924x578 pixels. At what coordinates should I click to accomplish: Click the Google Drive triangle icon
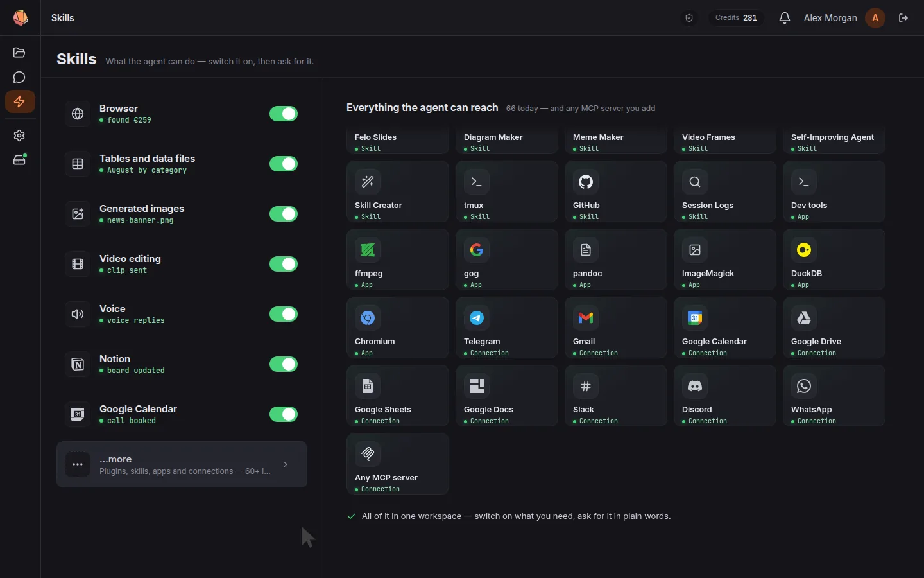[804, 318]
